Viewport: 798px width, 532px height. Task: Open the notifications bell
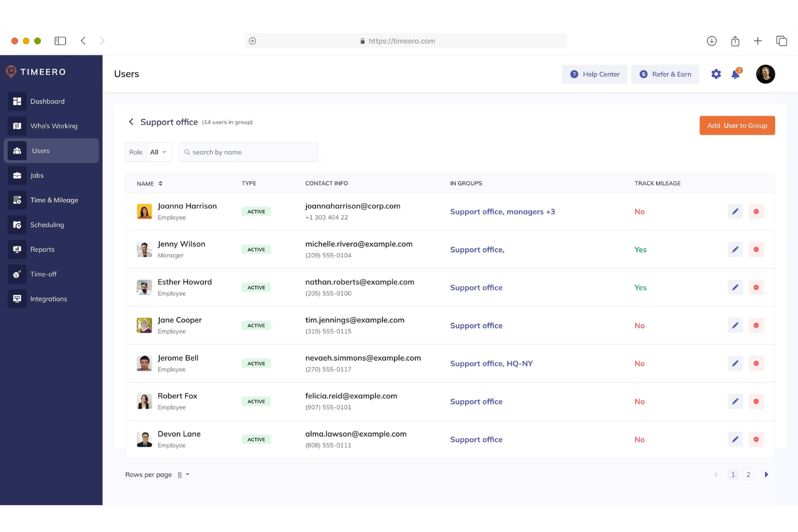click(x=735, y=74)
